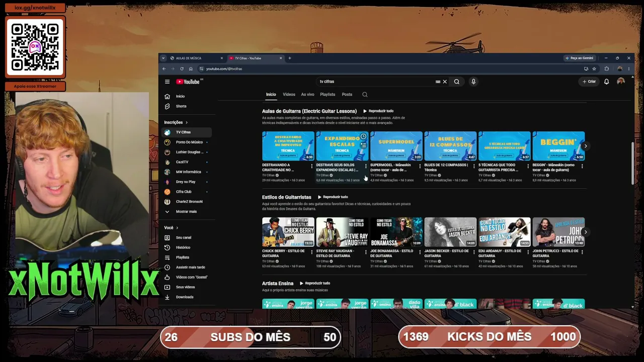Open the install app icon in the address bar
The width and height of the screenshot is (644, 362).
[586, 69]
